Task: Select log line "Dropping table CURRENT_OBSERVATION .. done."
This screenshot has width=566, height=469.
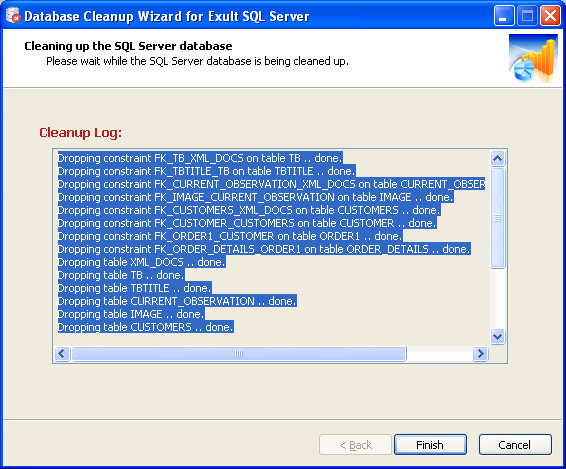Action: coord(177,301)
